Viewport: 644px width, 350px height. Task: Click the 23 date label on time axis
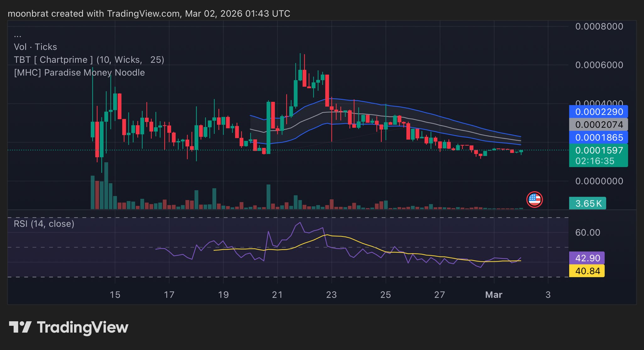coord(331,295)
